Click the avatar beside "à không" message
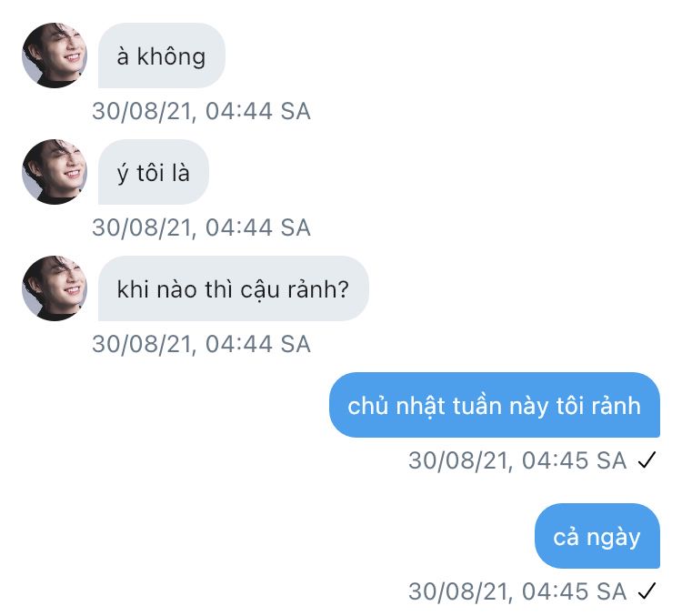The width and height of the screenshot is (682, 616). [x=54, y=56]
